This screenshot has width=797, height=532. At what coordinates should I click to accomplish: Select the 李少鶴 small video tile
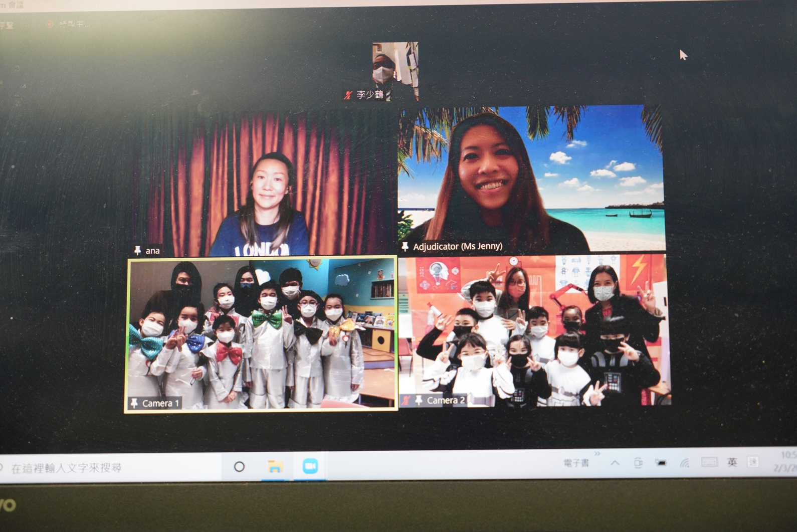[x=395, y=72]
